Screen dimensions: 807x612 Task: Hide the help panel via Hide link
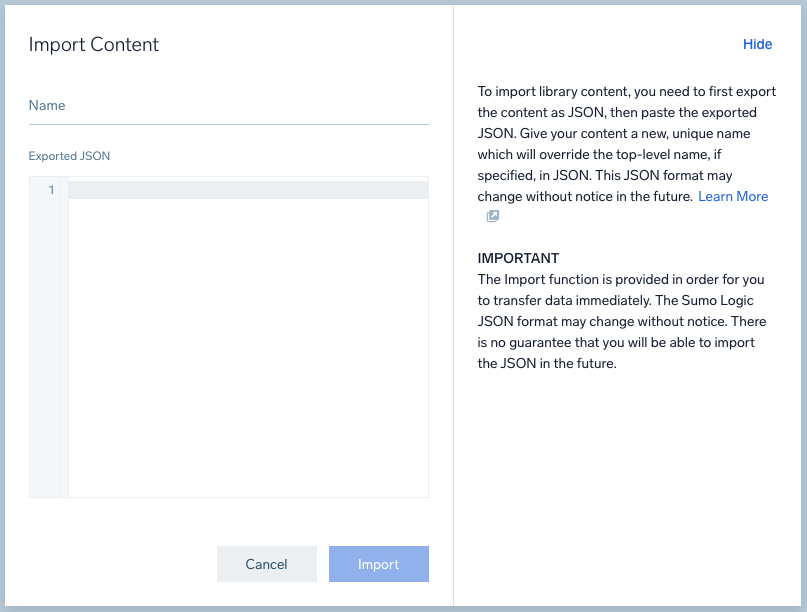point(757,44)
